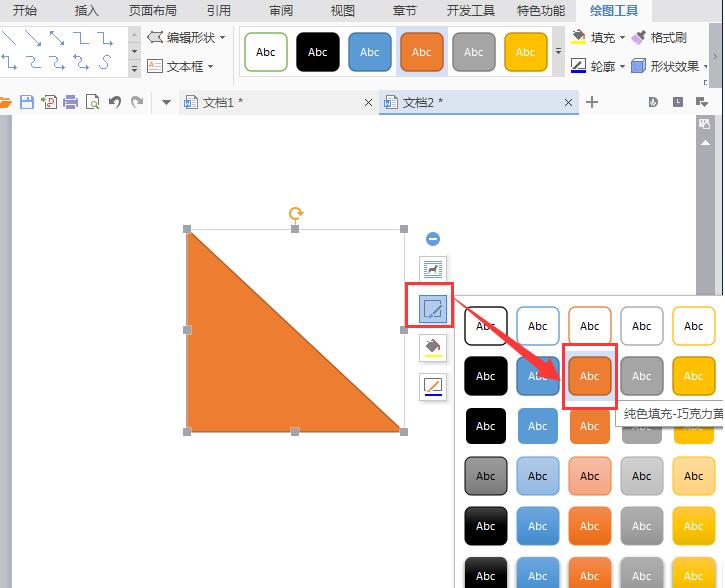
Task: Apply black Abc style in ribbon
Action: [x=318, y=52]
